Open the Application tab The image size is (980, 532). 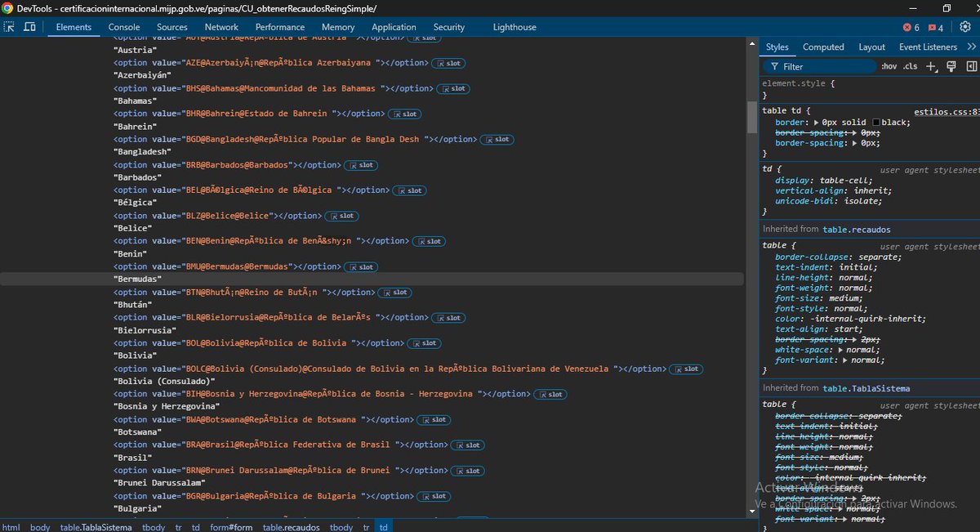coord(394,27)
